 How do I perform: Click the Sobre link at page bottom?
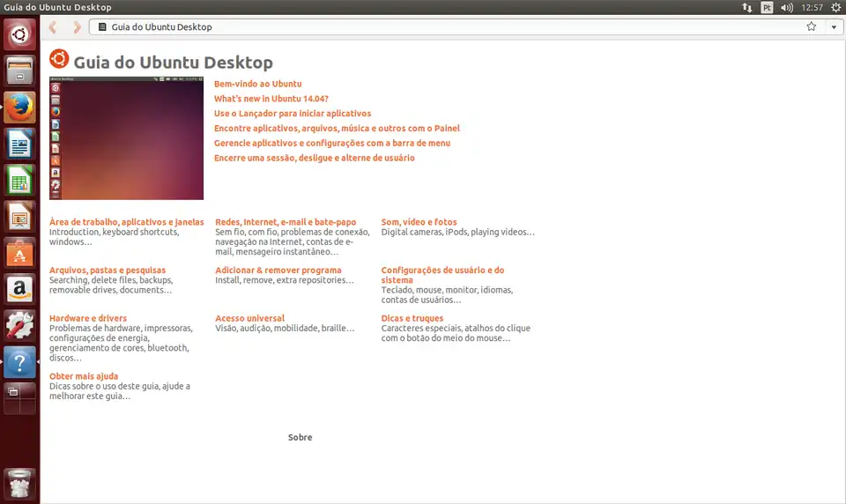(300, 438)
